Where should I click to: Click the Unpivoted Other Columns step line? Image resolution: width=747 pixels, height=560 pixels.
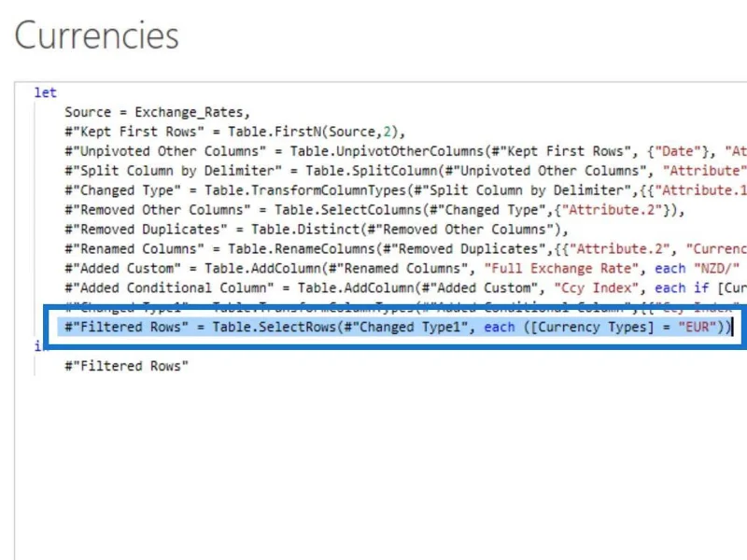(x=405, y=151)
